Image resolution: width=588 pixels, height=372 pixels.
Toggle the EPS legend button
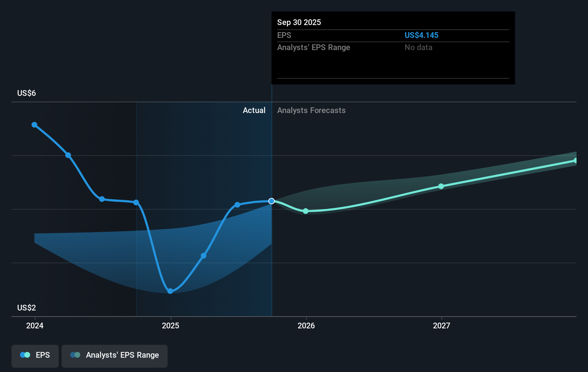coord(35,355)
